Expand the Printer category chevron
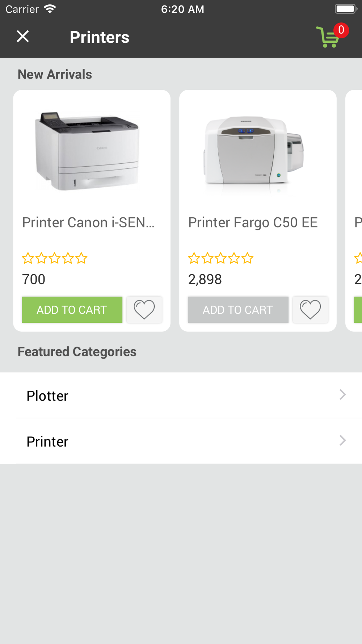This screenshot has height=644, width=362. tap(342, 440)
